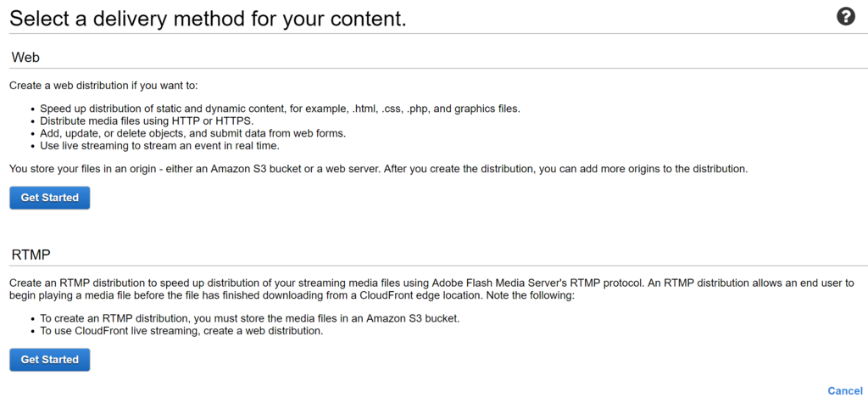
Task: Click the 'Create an RTMP distribution to speed up' sentence
Action: [170, 283]
